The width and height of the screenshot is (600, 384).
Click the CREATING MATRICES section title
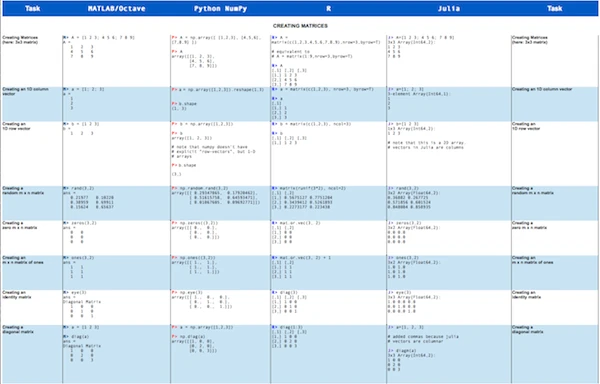coord(300,26)
